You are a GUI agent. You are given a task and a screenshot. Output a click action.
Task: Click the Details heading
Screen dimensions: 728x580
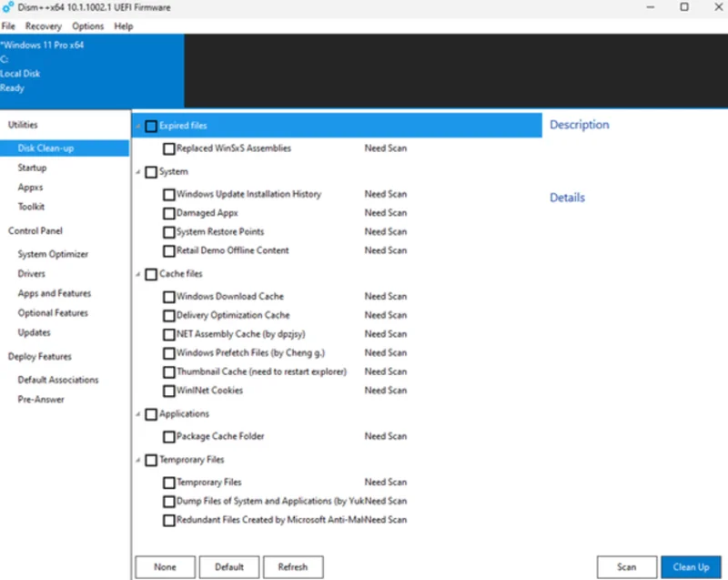pyautogui.click(x=567, y=198)
